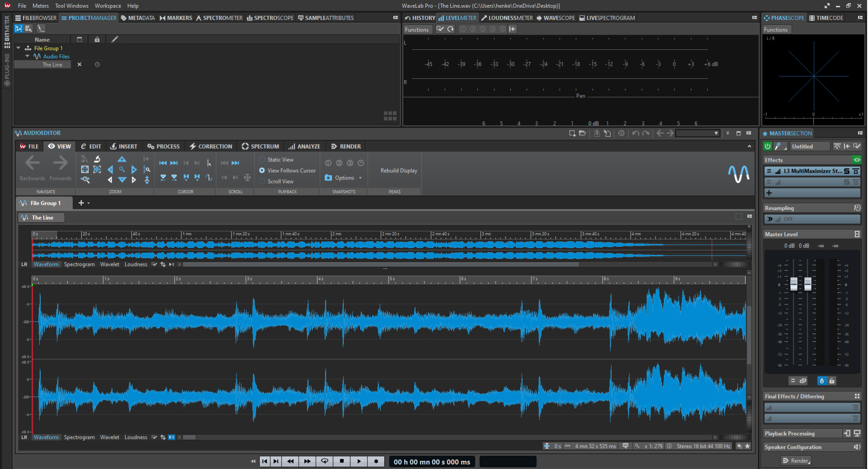868x469 pixels.
Task: Click the fit-whole-view zoom icon
Action: tap(85, 169)
